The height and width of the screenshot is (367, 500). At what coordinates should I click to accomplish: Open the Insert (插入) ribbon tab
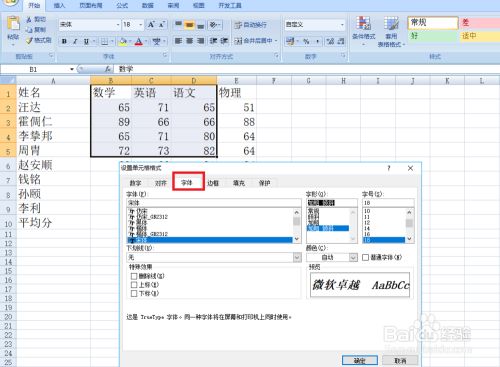pos(59,5)
